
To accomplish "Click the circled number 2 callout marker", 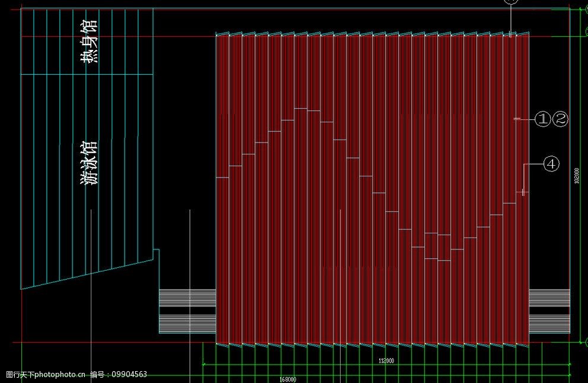I will point(560,119).
